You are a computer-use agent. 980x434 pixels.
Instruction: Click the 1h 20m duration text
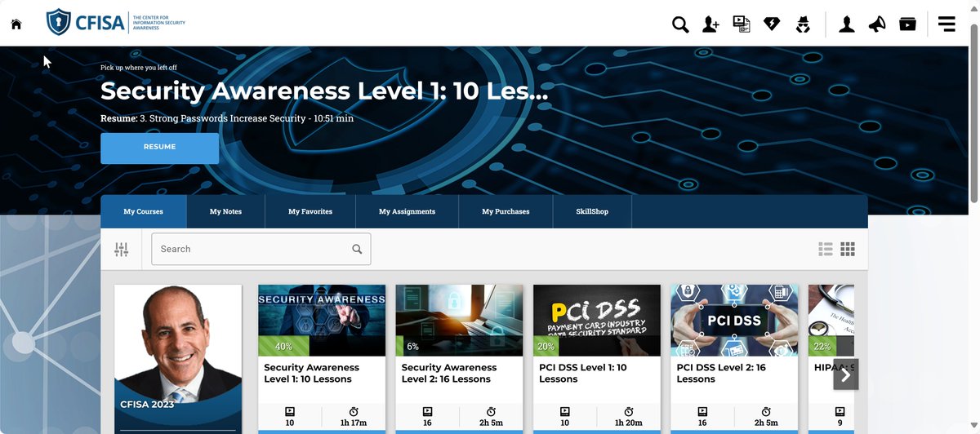tap(629, 423)
